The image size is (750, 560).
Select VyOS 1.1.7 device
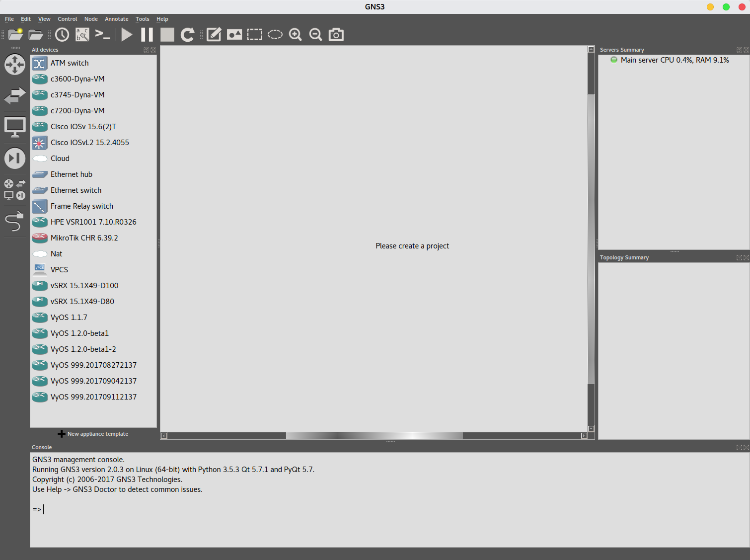pos(93,318)
